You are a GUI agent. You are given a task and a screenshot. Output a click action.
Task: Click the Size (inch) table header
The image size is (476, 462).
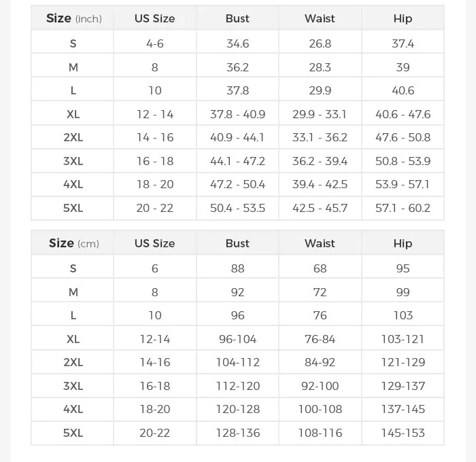(73, 18)
